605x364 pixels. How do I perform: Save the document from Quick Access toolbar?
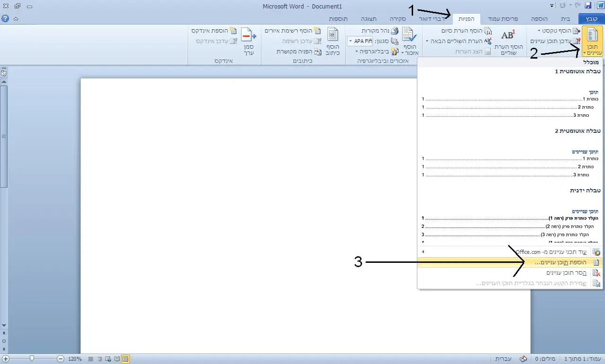tap(588, 6)
